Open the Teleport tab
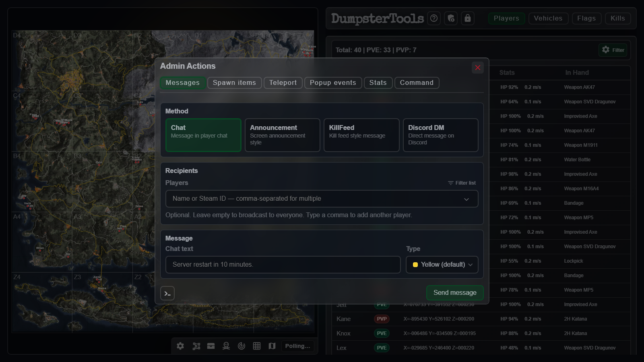 click(x=283, y=83)
